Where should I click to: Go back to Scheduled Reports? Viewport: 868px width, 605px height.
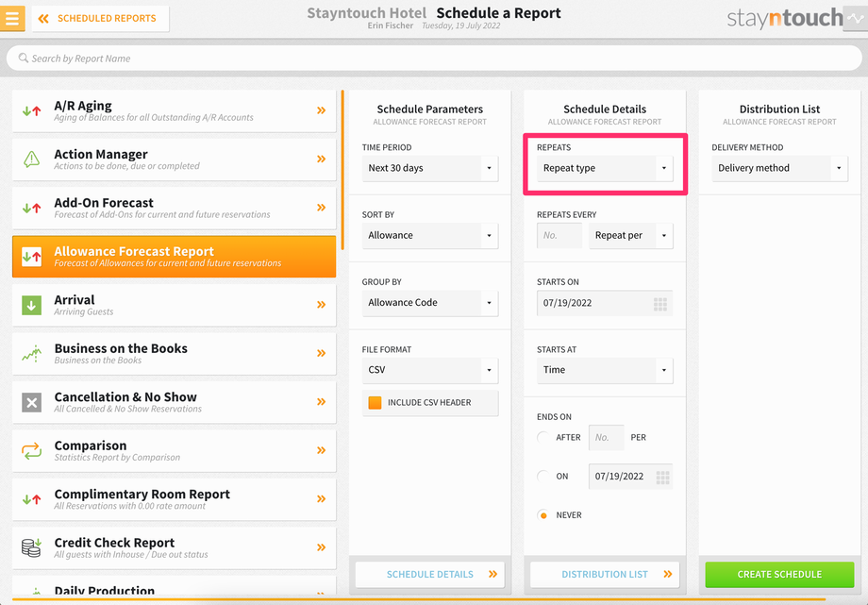coord(100,18)
